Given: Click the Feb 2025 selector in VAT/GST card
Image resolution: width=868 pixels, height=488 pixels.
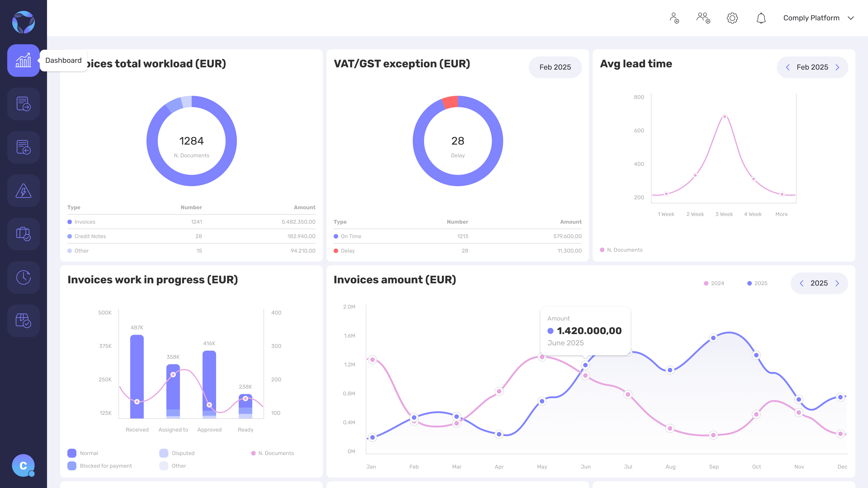Looking at the screenshot, I should pyautogui.click(x=555, y=67).
